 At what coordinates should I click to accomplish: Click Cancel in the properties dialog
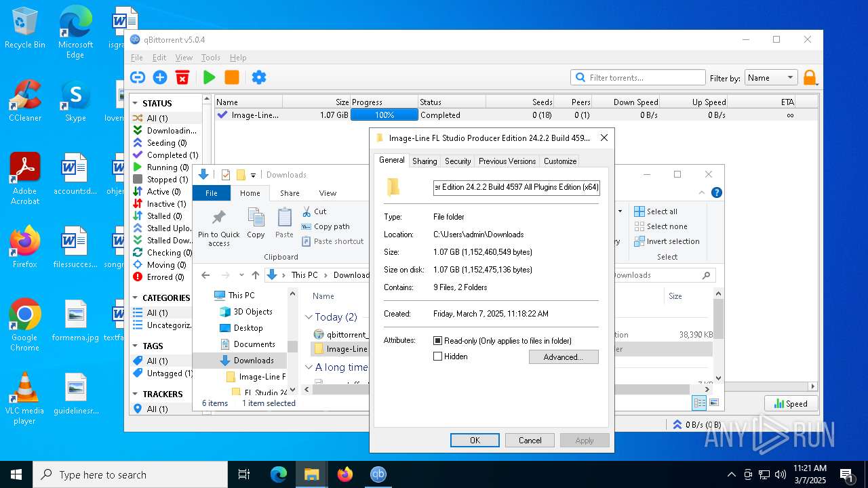pos(530,441)
